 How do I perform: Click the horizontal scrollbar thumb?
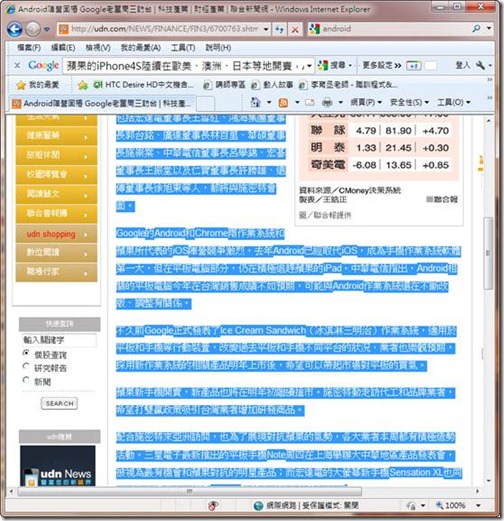coord(189,491)
